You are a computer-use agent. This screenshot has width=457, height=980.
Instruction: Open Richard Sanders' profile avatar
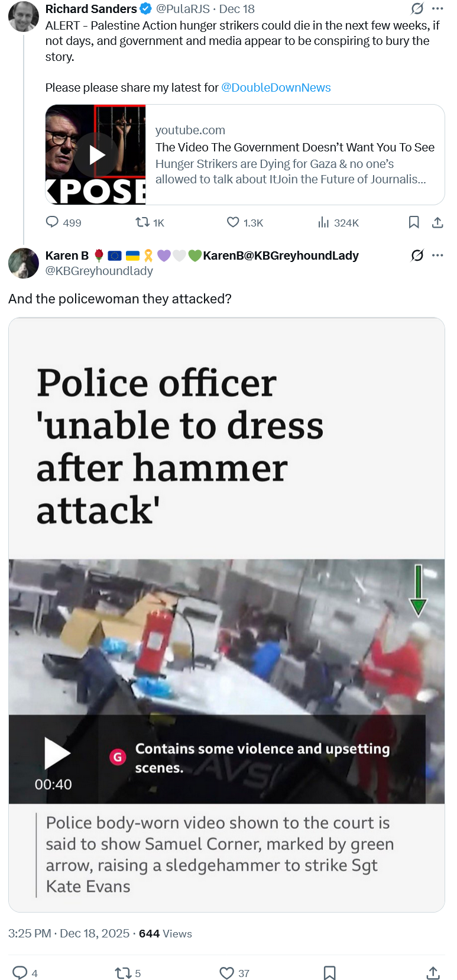tap(24, 16)
